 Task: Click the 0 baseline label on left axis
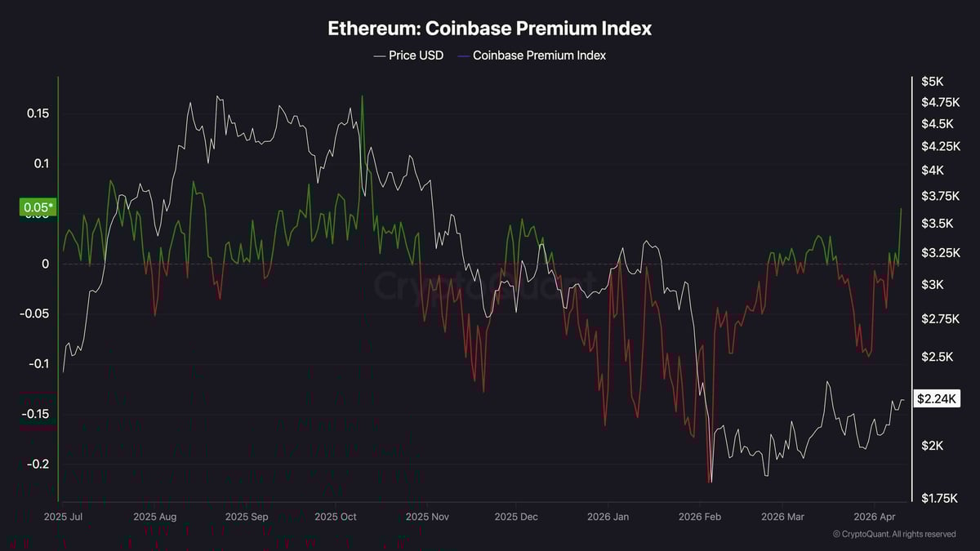[x=46, y=264]
